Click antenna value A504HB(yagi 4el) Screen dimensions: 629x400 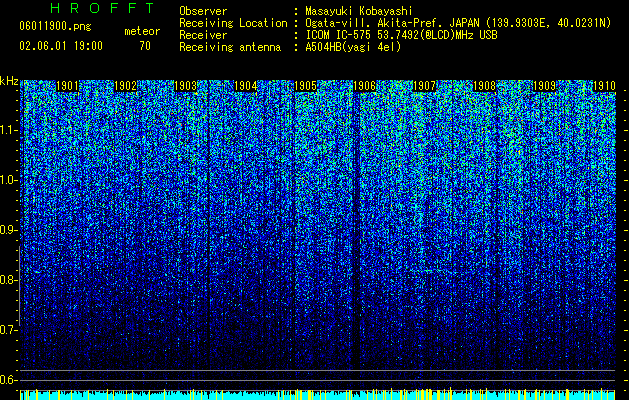(353, 47)
